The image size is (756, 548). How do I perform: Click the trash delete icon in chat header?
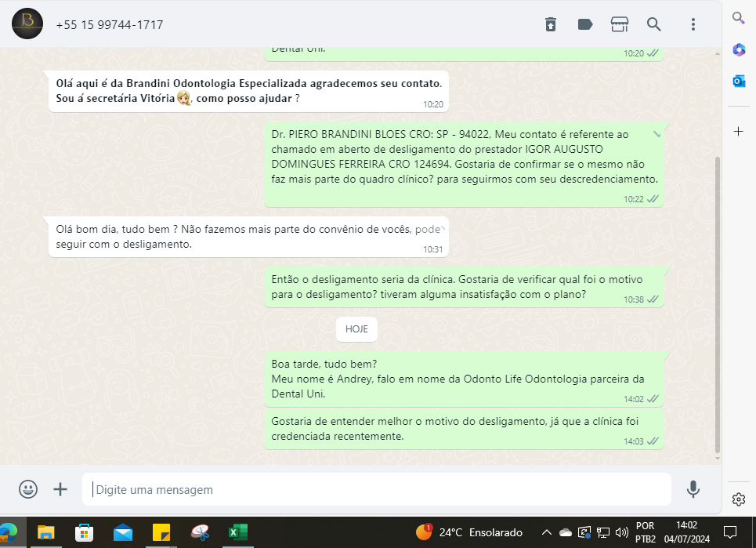tap(551, 24)
